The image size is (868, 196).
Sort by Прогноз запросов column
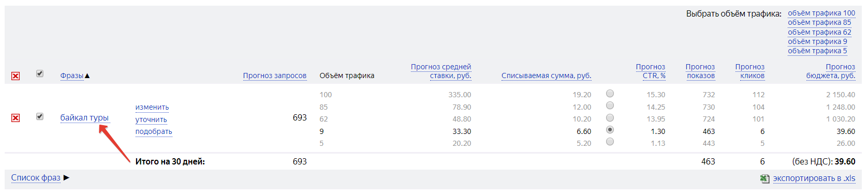tap(275, 76)
